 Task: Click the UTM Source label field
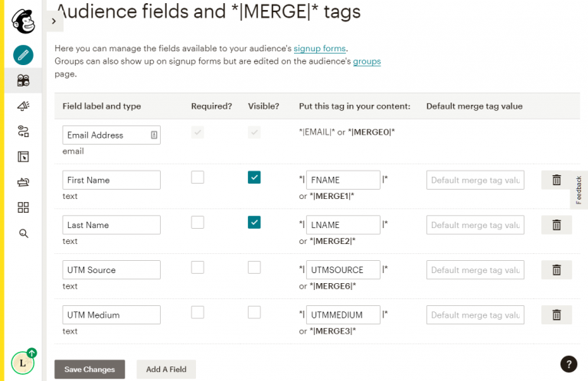[111, 270]
